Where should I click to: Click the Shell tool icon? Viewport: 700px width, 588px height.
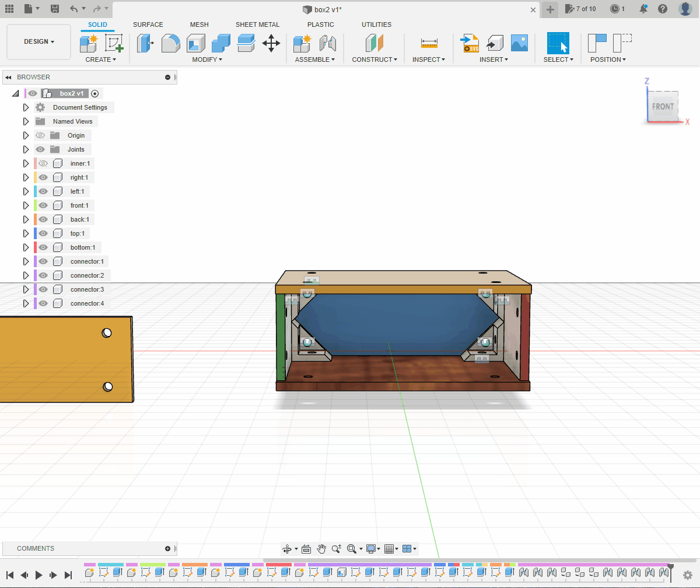pos(195,43)
